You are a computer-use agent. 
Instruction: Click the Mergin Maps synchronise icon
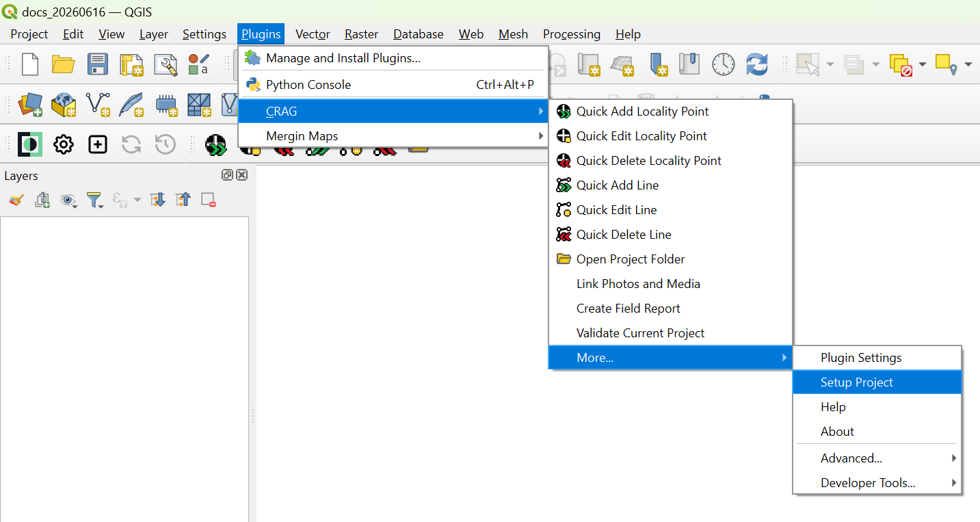point(131,144)
